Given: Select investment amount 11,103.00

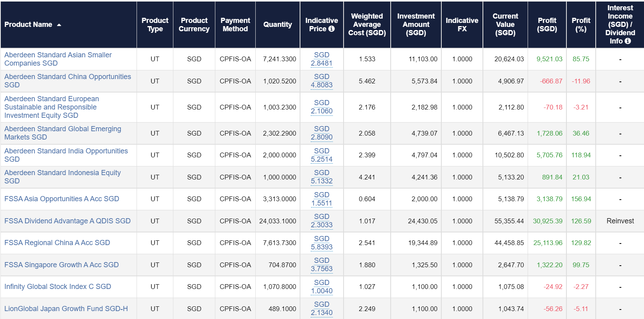Looking at the screenshot, I should [423, 59].
